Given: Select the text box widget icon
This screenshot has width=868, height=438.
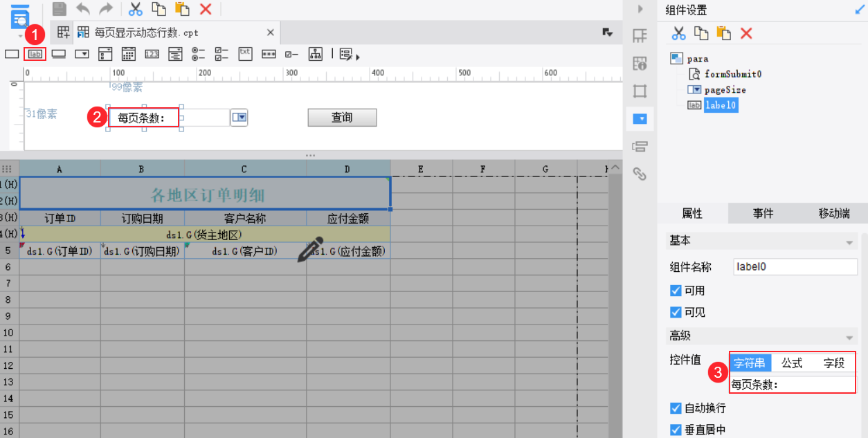Looking at the screenshot, I should 12,53.
